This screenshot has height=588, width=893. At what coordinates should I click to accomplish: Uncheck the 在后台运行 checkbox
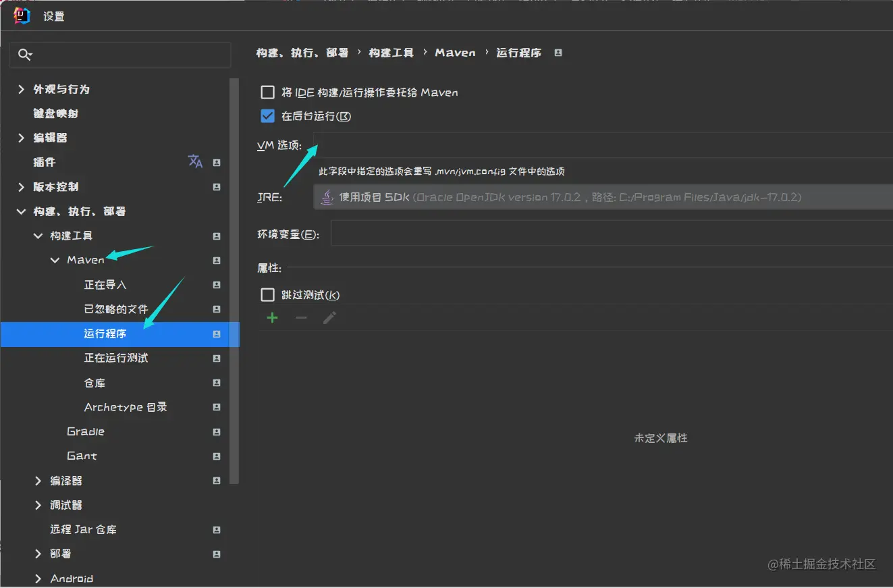(268, 116)
